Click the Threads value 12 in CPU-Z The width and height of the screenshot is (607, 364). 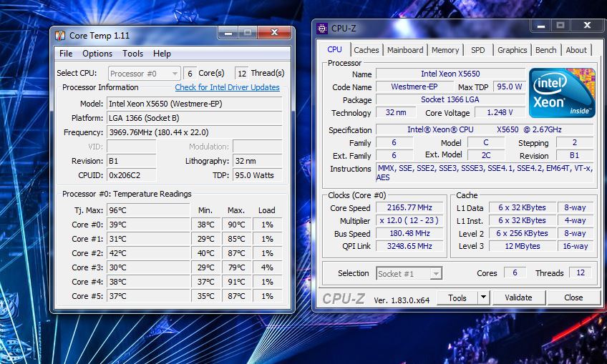pyautogui.click(x=581, y=272)
